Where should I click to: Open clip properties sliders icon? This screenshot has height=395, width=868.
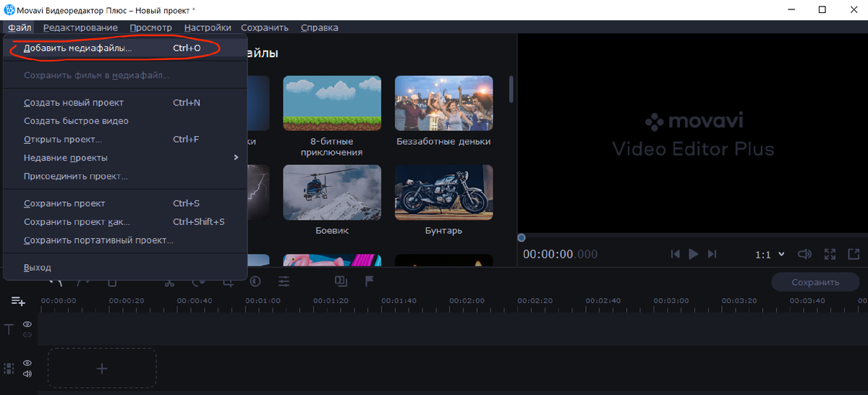point(284,281)
